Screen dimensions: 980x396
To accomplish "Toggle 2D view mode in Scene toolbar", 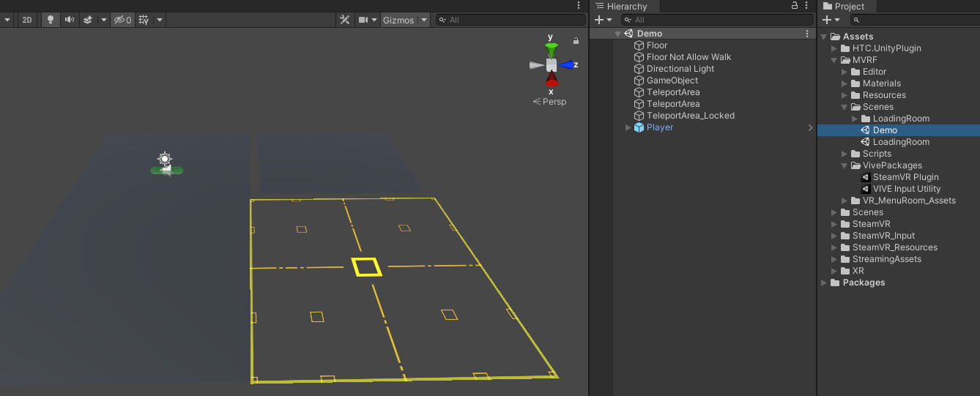I will pyautogui.click(x=27, y=20).
